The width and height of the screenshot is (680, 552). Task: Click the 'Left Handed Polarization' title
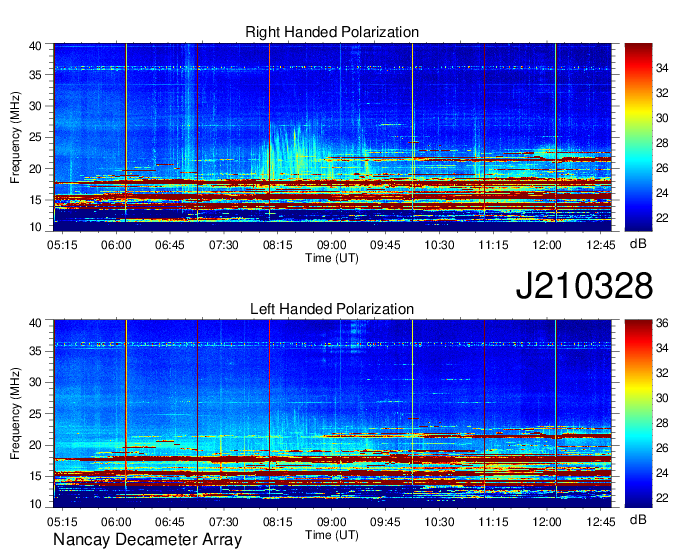click(x=332, y=309)
